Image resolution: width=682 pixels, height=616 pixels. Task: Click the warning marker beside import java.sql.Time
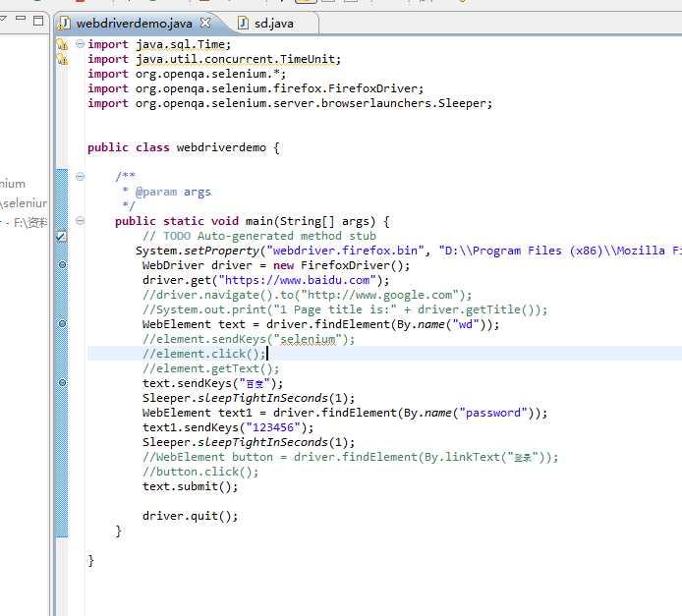point(62,44)
